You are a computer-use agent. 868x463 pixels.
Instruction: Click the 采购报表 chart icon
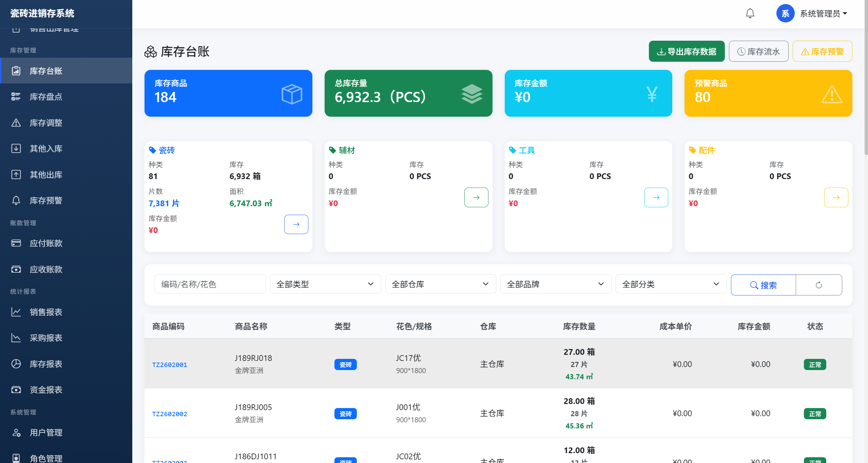coord(16,338)
